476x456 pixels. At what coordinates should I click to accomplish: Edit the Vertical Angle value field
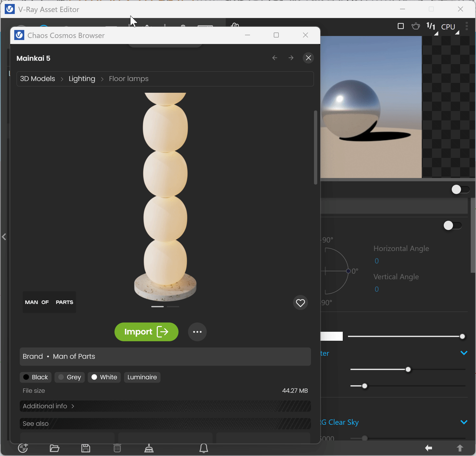[x=376, y=289]
